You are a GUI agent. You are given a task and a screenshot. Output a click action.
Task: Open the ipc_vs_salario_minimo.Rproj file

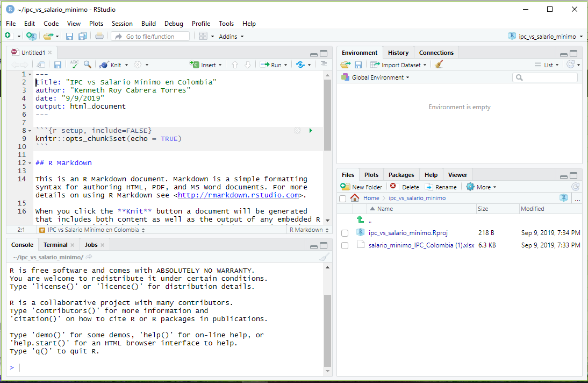pyautogui.click(x=408, y=233)
